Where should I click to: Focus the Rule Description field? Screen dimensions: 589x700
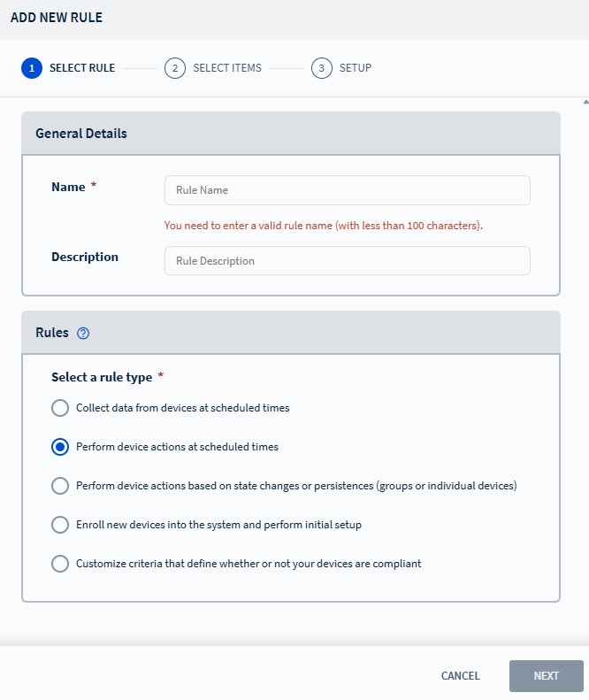coord(347,261)
